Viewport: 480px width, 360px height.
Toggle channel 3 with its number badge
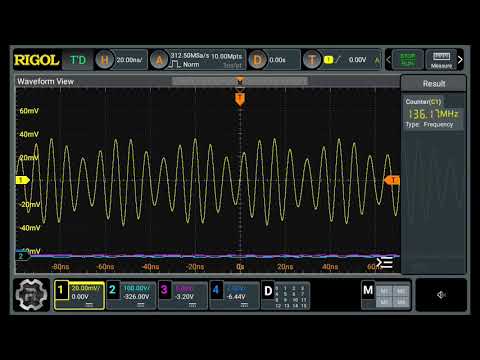coord(164,290)
